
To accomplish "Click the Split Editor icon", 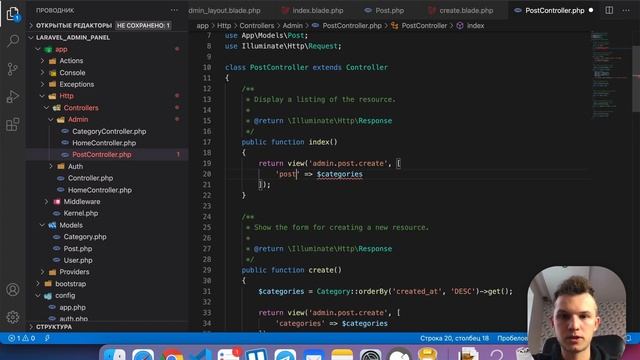I will 609,10.
